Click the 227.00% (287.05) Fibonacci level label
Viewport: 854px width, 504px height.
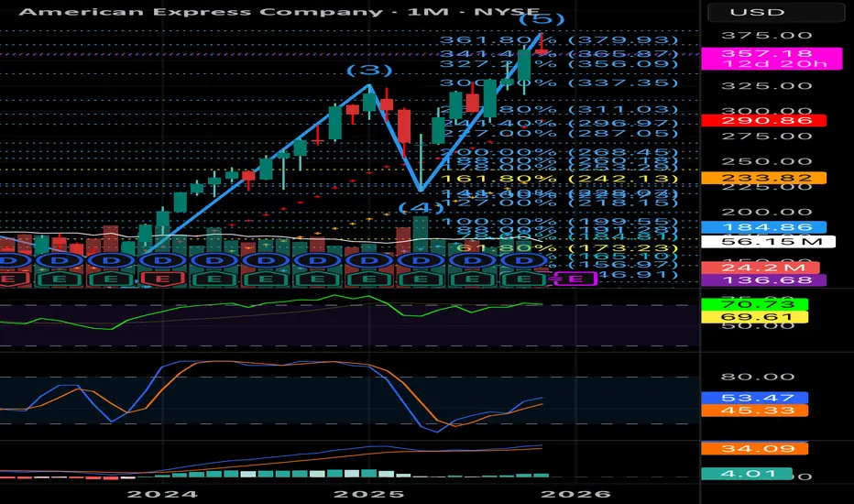[559, 134]
